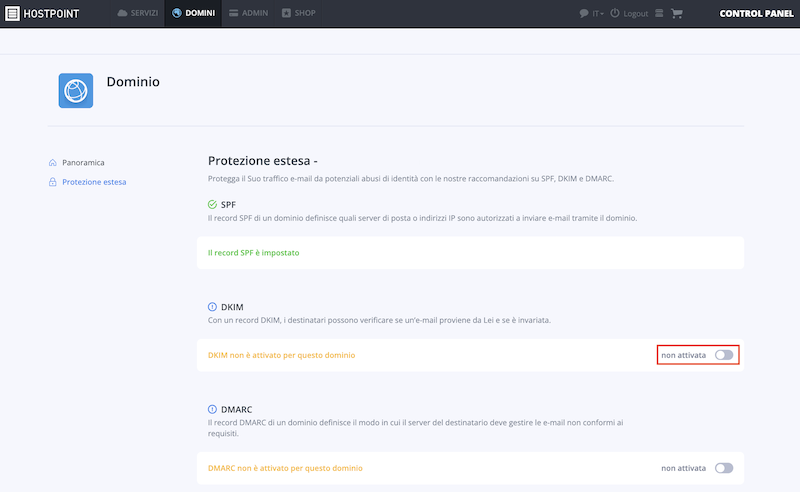The image size is (800, 492).
Task: Enable the DKIM toggle switch
Action: (724, 355)
